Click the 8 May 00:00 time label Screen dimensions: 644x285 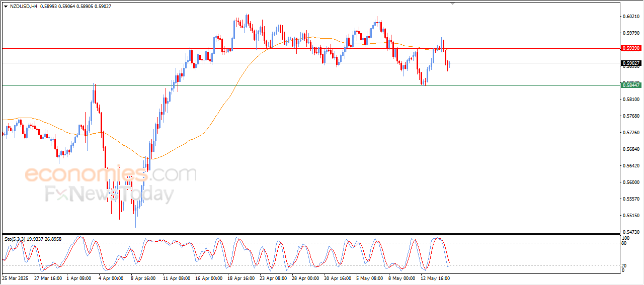click(x=403, y=277)
